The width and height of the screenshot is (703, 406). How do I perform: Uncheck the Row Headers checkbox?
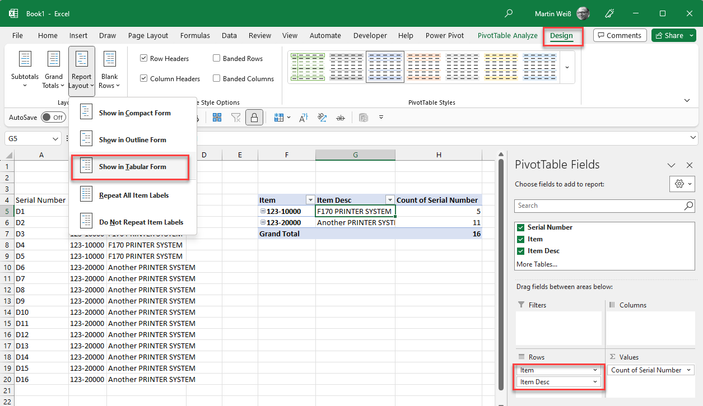pos(145,58)
